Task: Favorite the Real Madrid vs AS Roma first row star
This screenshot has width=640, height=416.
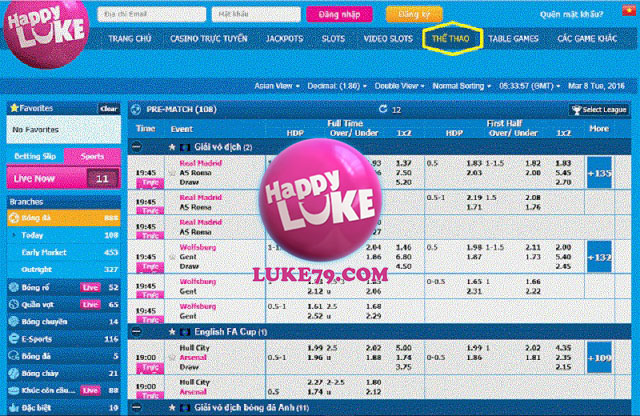Action: click(x=172, y=173)
